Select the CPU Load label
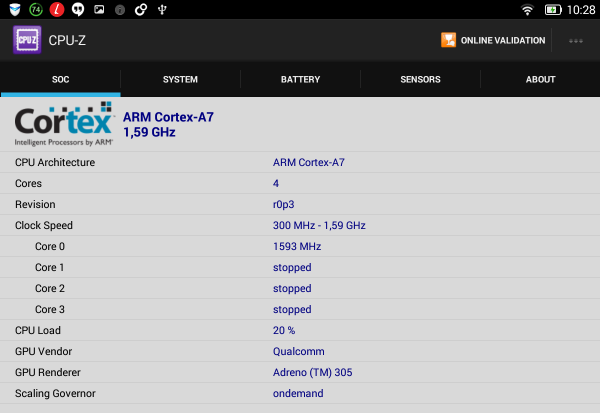The image size is (600, 413). point(38,330)
